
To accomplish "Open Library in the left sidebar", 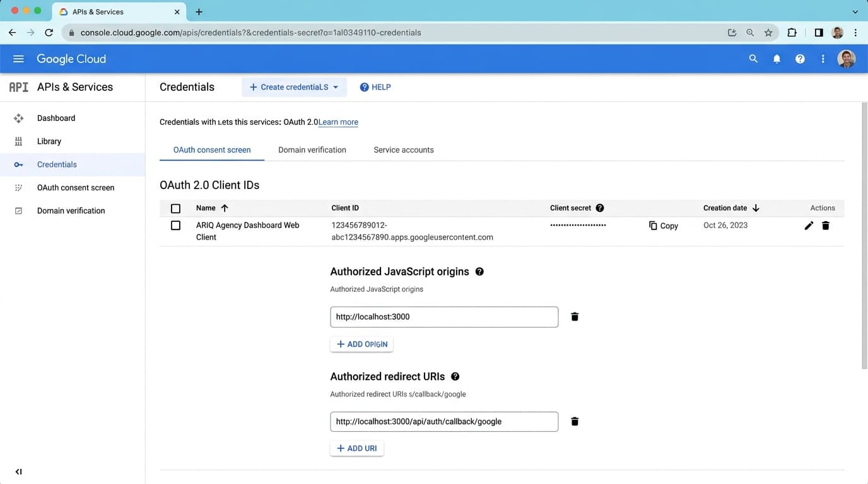I will tap(73, 141).
